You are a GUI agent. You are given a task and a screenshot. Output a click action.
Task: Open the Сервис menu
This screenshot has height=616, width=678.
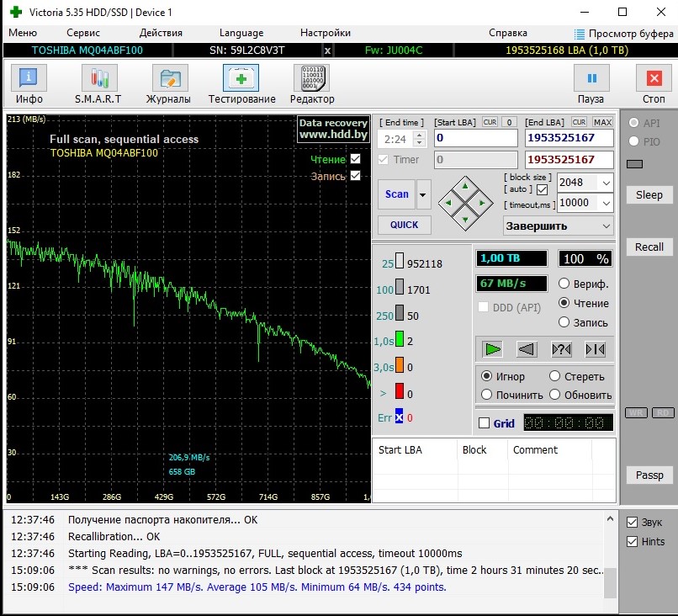coord(82,33)
